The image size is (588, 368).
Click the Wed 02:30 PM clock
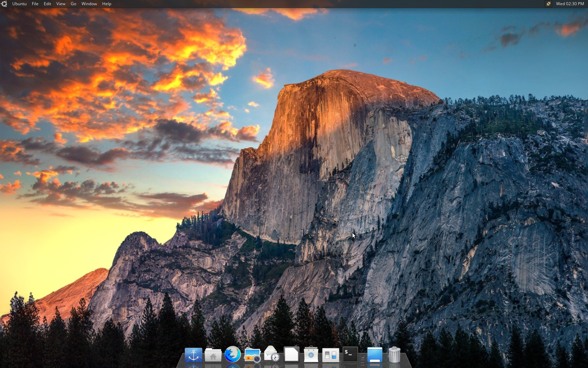click(570, 4)
